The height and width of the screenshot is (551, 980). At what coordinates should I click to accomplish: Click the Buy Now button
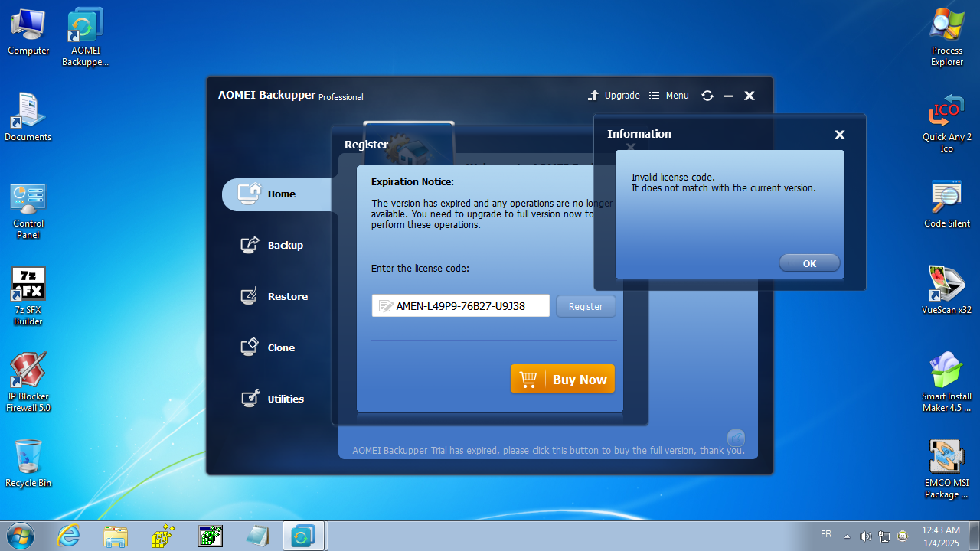coord(563,379)
